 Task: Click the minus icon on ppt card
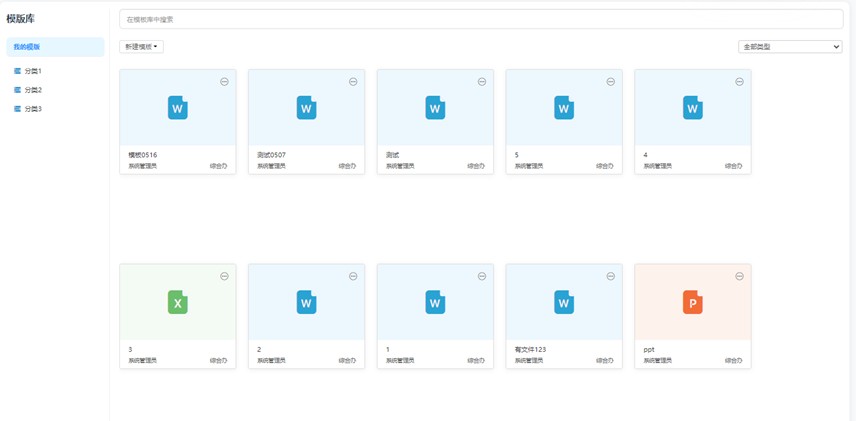(x=740, y=276)
